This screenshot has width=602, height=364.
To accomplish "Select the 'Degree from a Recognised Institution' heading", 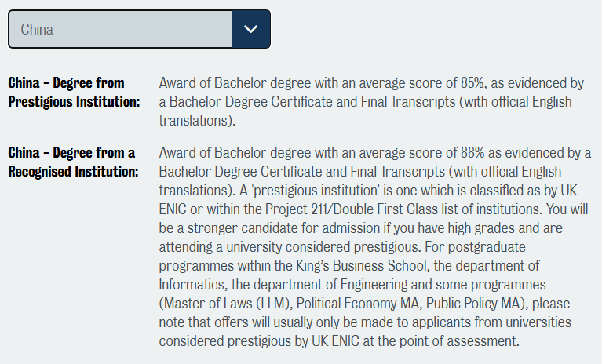I will point(72,162).
